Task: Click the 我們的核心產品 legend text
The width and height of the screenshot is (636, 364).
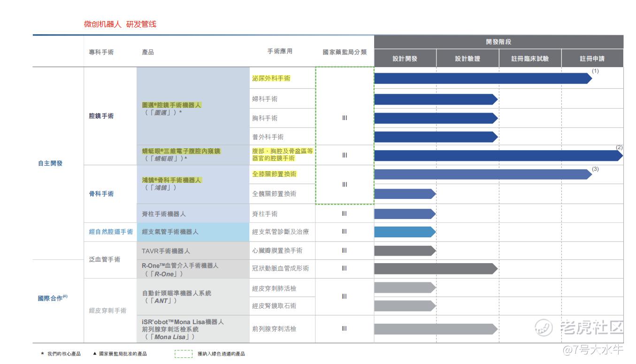Action: point(64,354)
